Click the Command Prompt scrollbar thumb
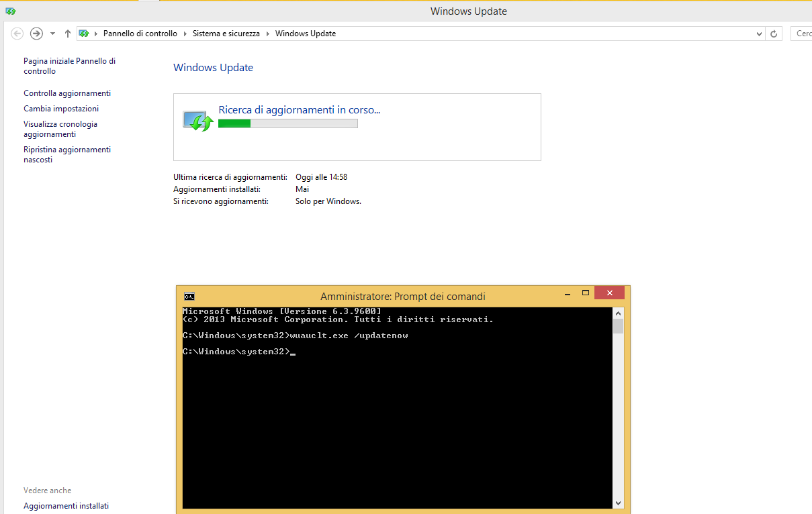The width and height of the screenshot is (812, 514). (619, 326)
